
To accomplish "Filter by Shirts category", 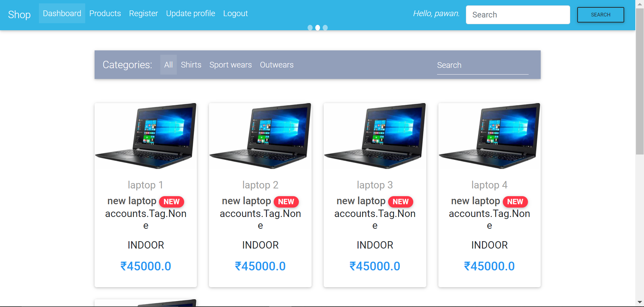I will pyautogui.click(x=191, y=65).
